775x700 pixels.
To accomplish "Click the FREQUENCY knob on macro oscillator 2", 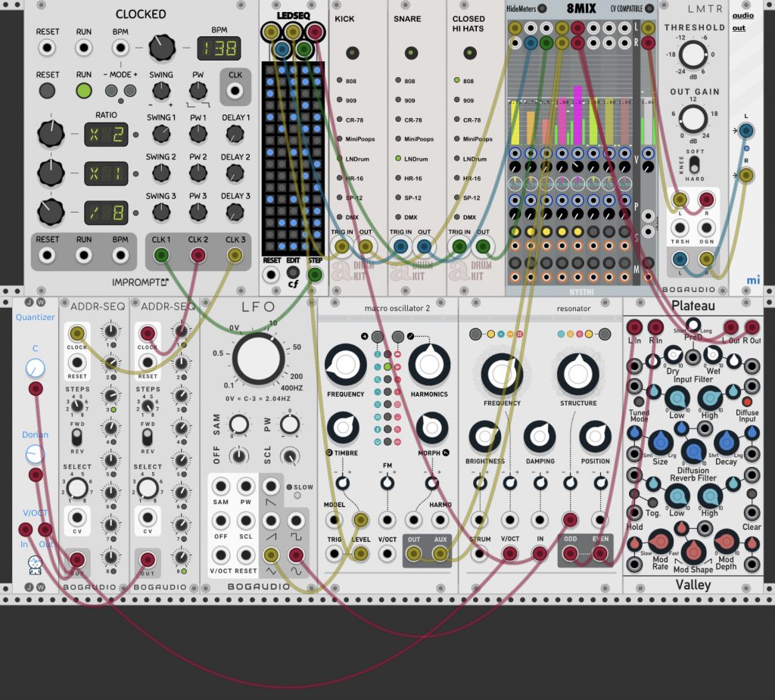I will coord(345,364).
